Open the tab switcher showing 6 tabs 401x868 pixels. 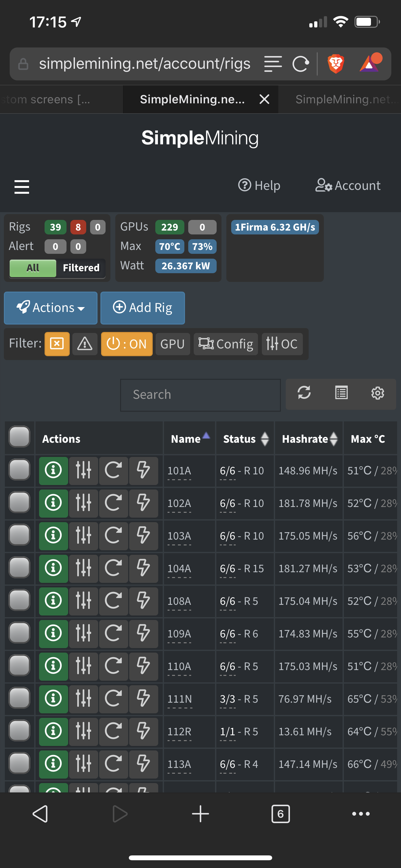(x=280, y=814)
